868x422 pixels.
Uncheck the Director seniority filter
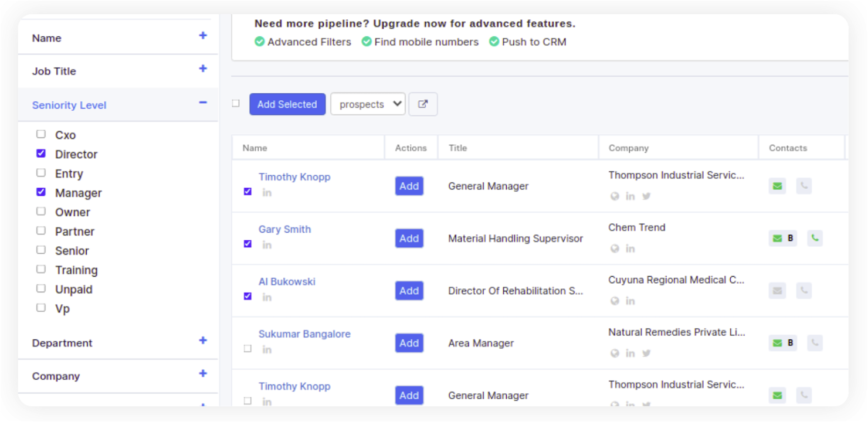tap(40, 153)
